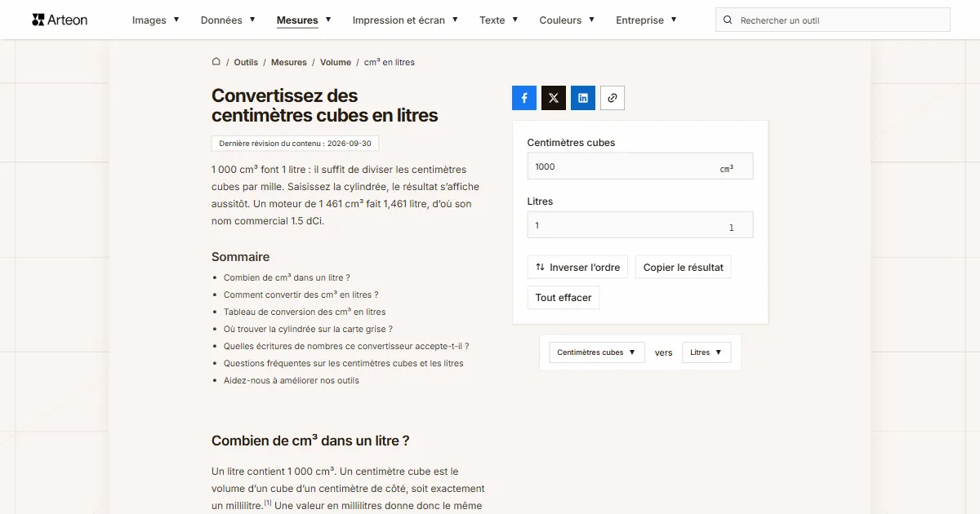The height and width of the screenshot is (514, 980).
Task: Open the Données menu
Action: pyautogui.click(x=228, y=20)
